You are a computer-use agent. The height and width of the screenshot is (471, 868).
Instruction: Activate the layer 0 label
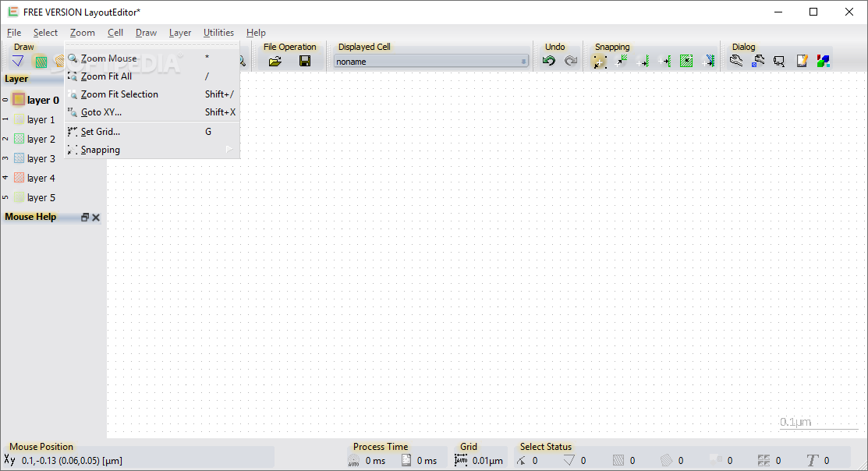click(43, 100)
